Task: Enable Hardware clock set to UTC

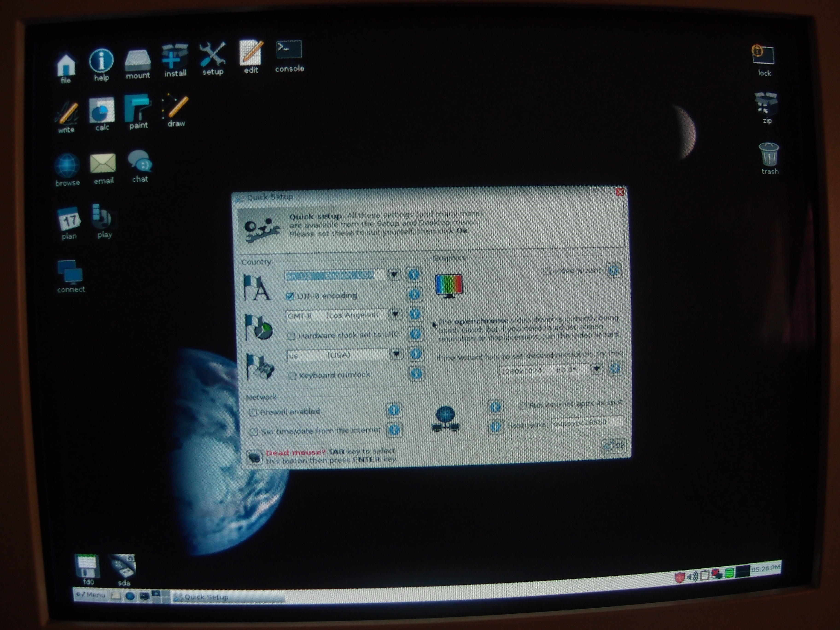Action: pyautogui.click(x=291, y=336)
